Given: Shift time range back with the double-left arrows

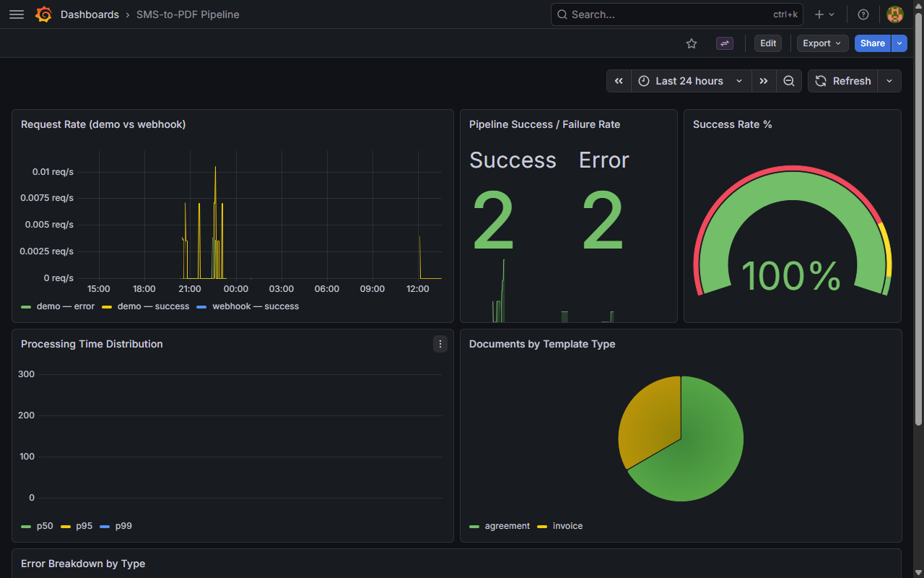Looking at the screenshot, I should pos(619,81).
